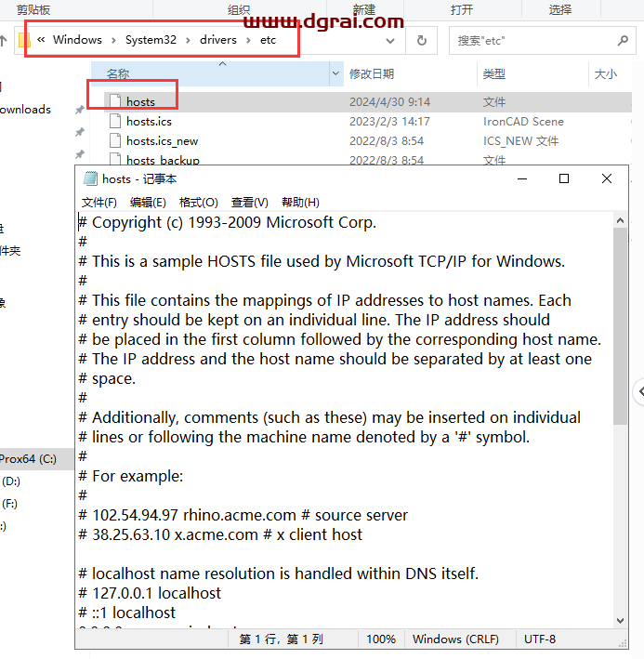Click etc folder in breadcrumb
The image size is (644, 659).
(268, 40)
